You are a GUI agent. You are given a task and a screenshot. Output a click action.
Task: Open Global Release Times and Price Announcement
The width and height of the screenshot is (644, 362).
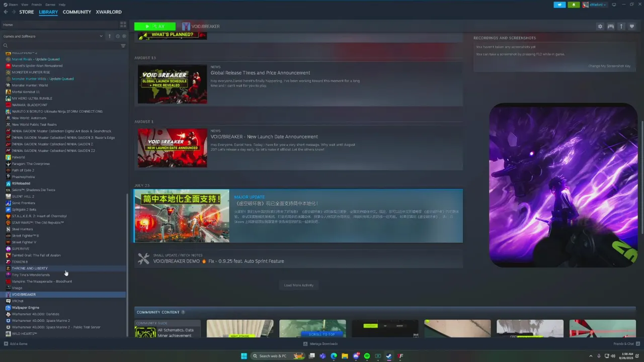pos(260,73)
